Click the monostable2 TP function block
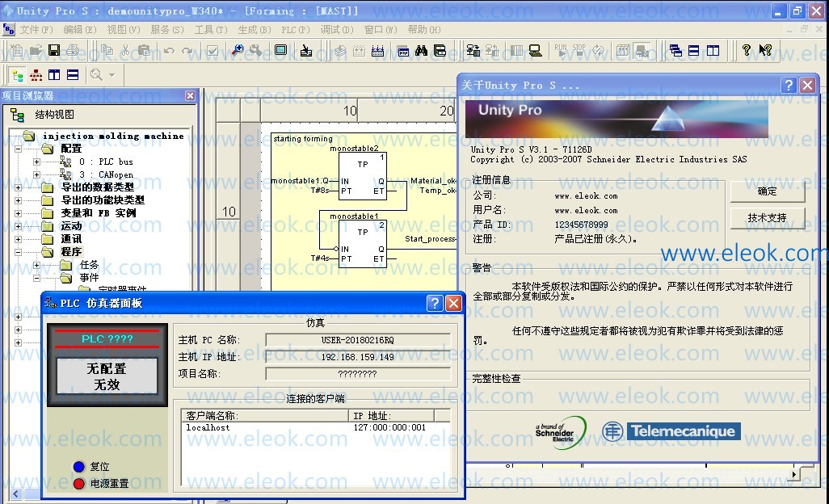Viewport: 829px width, 504px height. click(363, 176)
